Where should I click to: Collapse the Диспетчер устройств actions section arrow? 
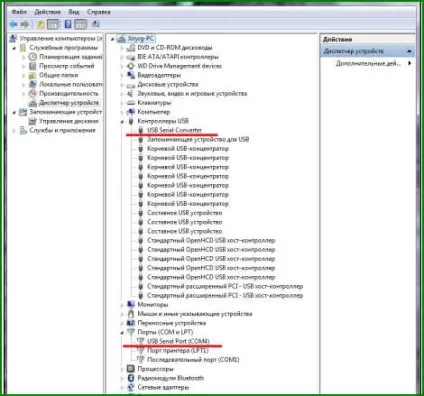click(x=409, y=51)
